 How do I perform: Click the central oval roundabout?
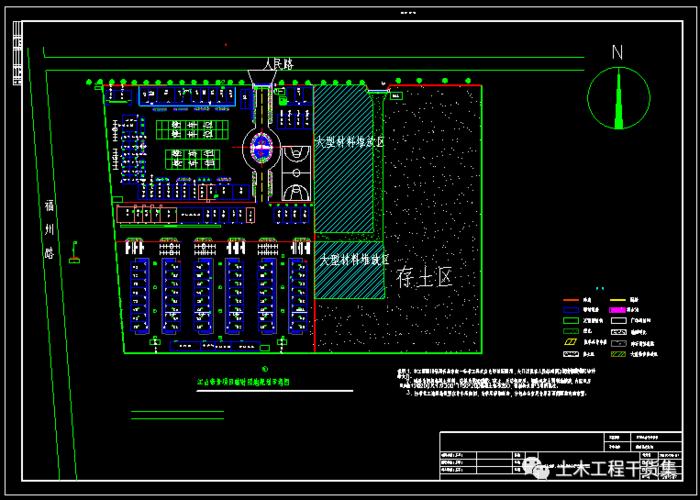tap(263, 149)
